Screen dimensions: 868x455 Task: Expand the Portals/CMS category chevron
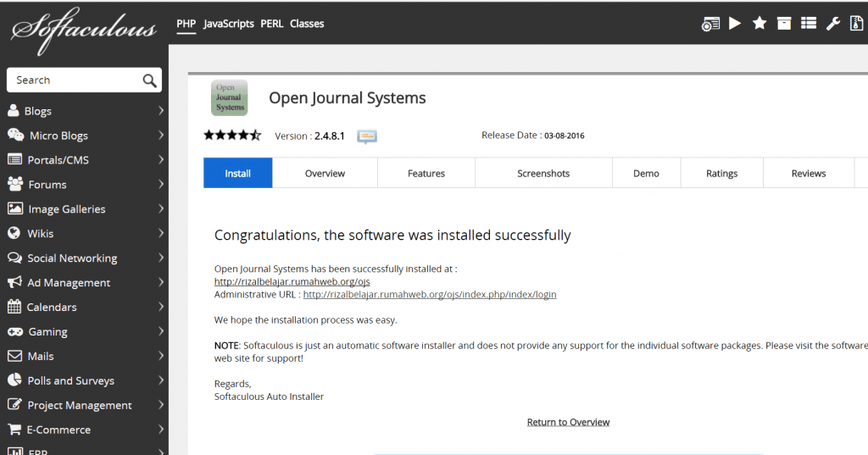pos(160,159)
